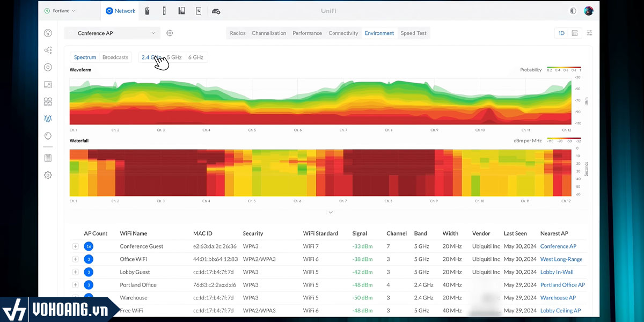
Task: Switch view to Broadcasts
Action: click(x=115, y=57)
